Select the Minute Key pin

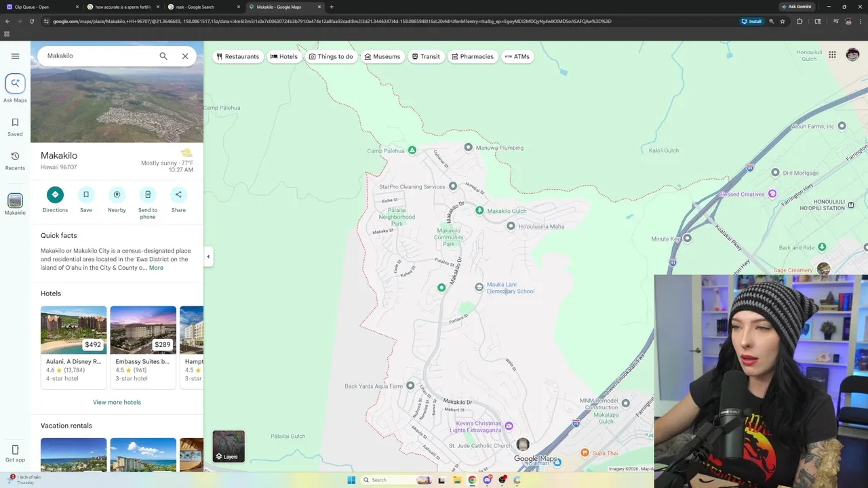(x=687, y=238)
